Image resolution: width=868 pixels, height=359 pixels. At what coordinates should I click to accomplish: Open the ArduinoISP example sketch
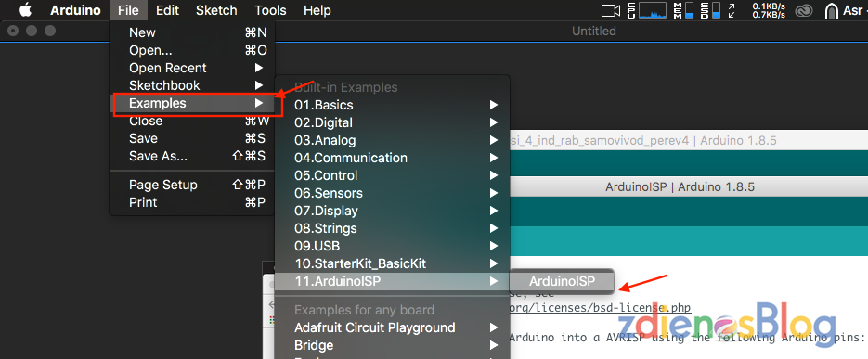pos(562,282)
